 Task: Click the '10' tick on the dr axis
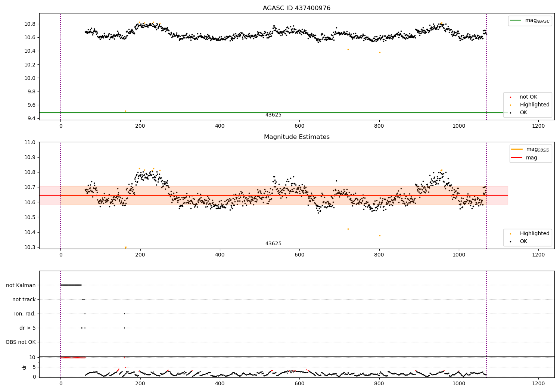tap(32, 357)
